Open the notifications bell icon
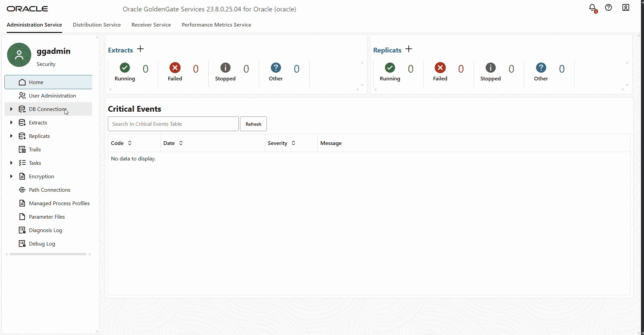The height and width of the screenshot is (335, 644). click(x=593, y=8)
